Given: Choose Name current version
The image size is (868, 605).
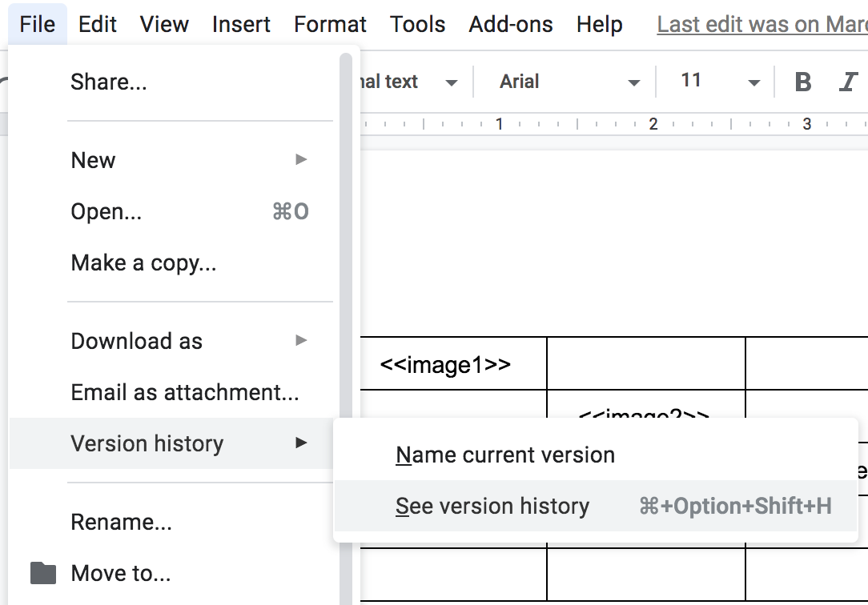Looking at the screenshot, I should click(505, 455).
